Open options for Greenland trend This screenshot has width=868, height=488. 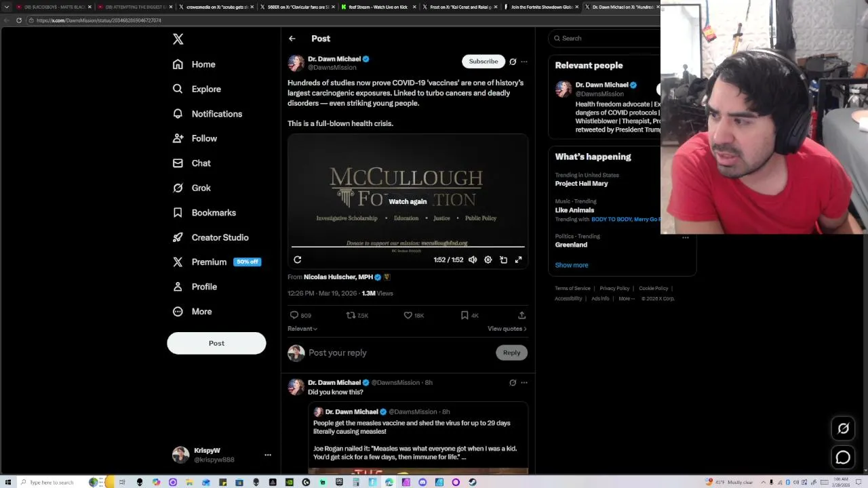point(686,238)
